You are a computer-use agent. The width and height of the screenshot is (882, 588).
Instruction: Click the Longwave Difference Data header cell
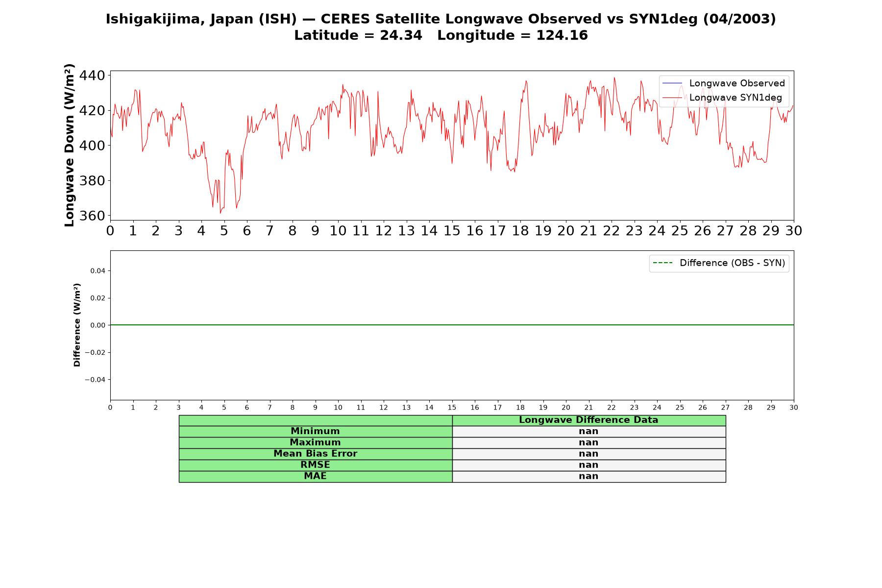coord(588,420)
